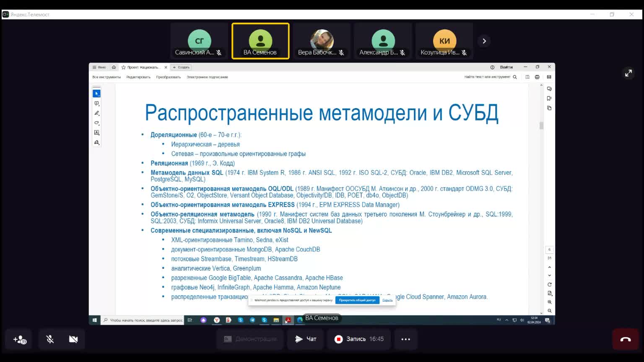The image size is (644, 362).
Task: Open Электронное подписание menu
Action: coord(207,77)
